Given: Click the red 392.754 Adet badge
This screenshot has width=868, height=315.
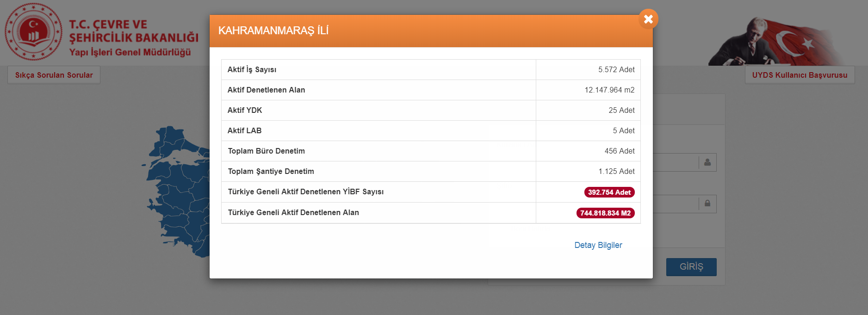Looking at the screenshot, I should click(x=609, y=192).
